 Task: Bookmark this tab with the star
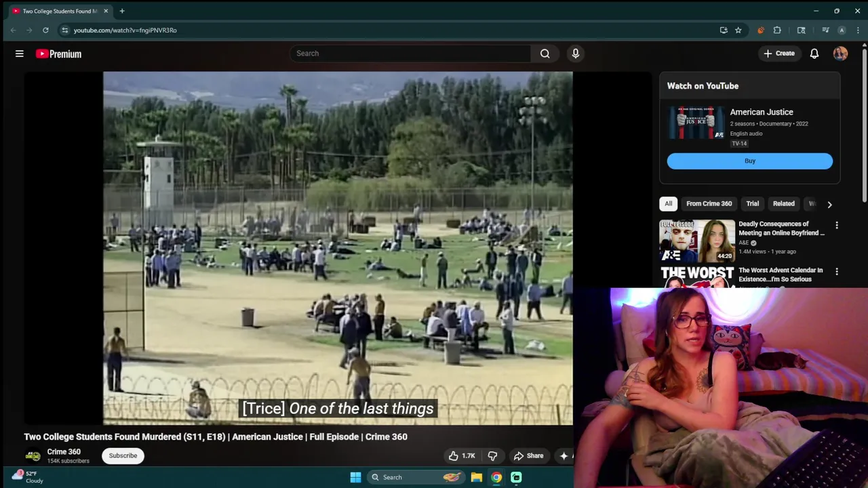738,30
